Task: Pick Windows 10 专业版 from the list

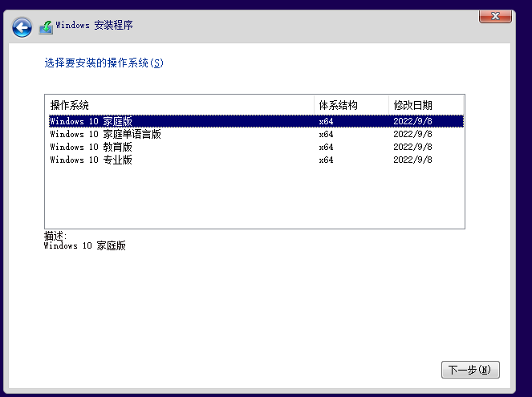Action: coord(256,160)
